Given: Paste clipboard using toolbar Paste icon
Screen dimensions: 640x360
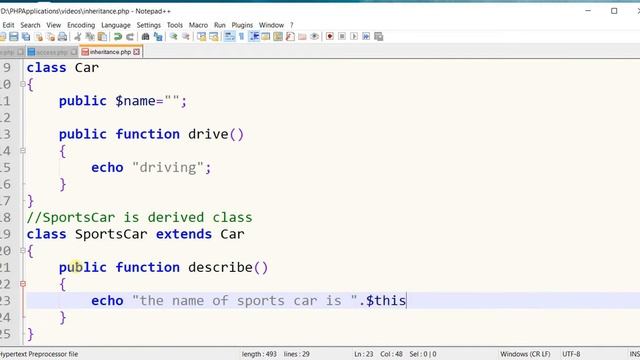Looking at the screenshot, I should click(102, 37).
